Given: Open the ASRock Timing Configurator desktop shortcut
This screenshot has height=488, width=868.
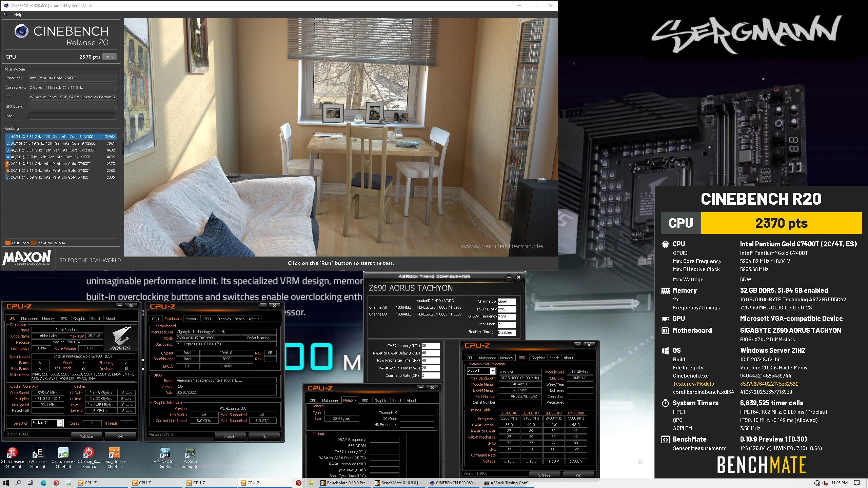Looking at the screenshot, I should tap(190, 457).
